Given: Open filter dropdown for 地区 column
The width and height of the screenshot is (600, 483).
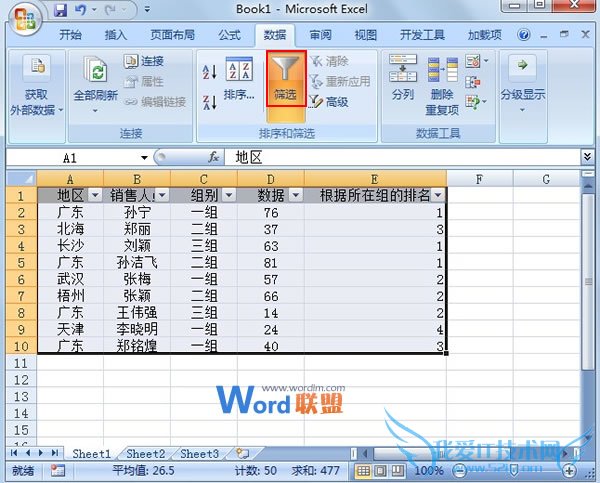Looking at the screenshot, I should click(x=95, y=196).
